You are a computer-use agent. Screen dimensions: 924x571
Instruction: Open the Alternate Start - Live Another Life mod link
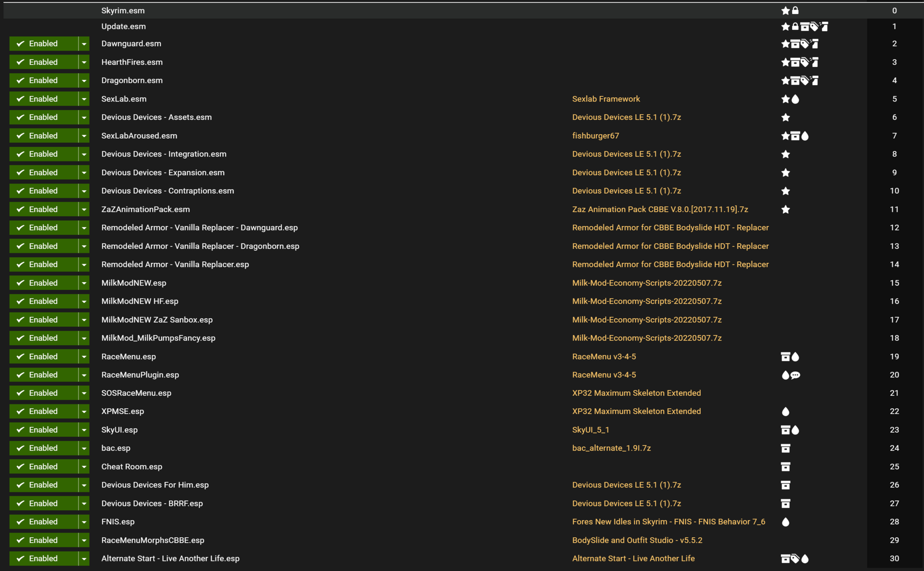[x=633, y=558]
